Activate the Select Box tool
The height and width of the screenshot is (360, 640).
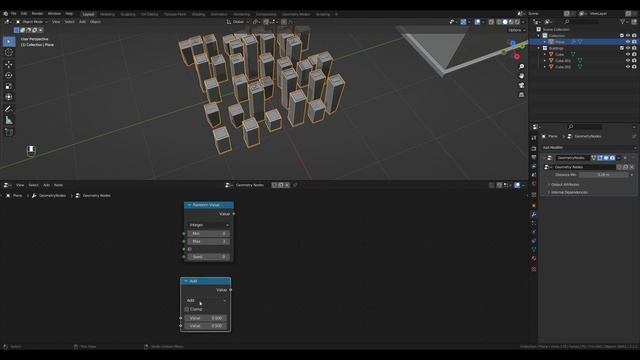pos(9,41)
